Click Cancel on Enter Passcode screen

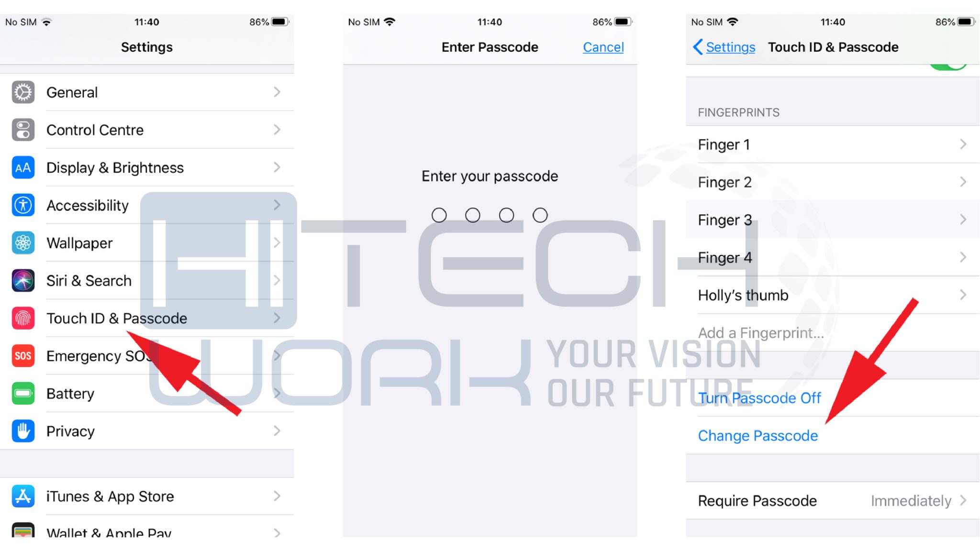(x=603, y=46)
